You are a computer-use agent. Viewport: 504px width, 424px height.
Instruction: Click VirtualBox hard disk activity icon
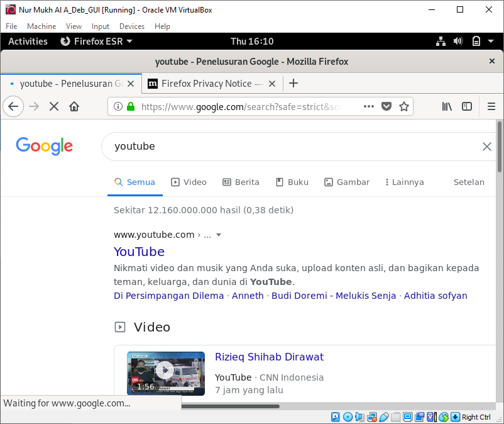coord(335,417)
